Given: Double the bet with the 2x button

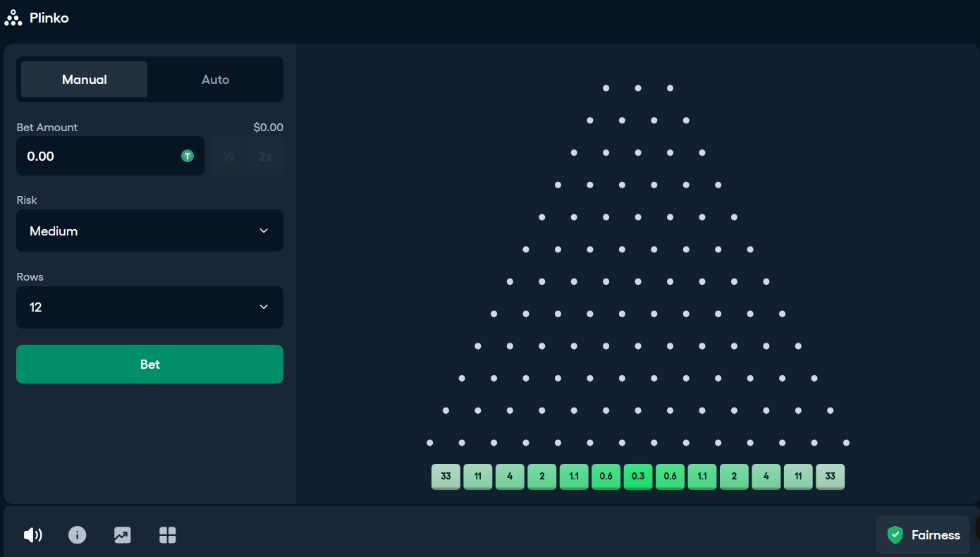Looking at the screenshot, I should click(266, 156).
